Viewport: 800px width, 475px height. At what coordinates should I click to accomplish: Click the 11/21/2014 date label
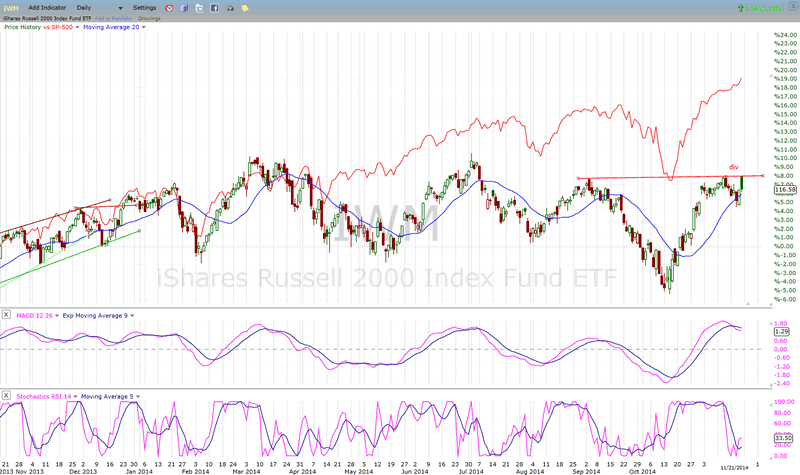click(734, 467)
